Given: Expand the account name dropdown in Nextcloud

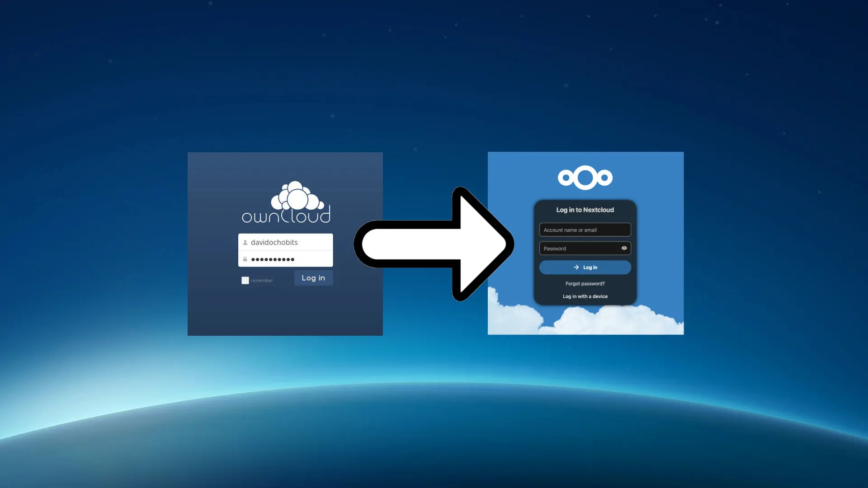Looking at the screenshot, I should pos(585,230).
